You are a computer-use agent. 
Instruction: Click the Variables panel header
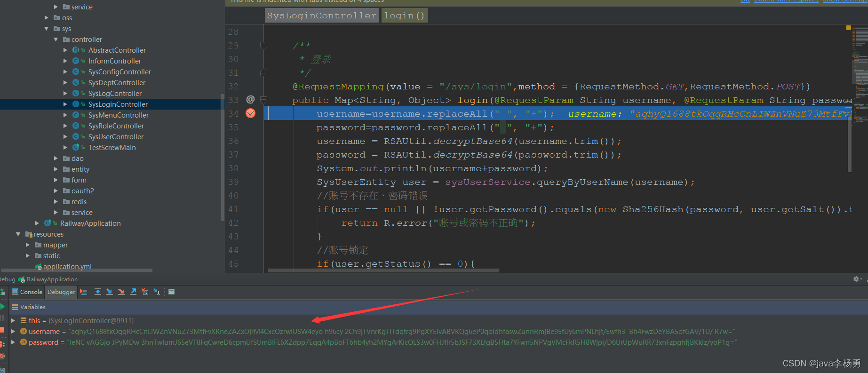point(438,307)
